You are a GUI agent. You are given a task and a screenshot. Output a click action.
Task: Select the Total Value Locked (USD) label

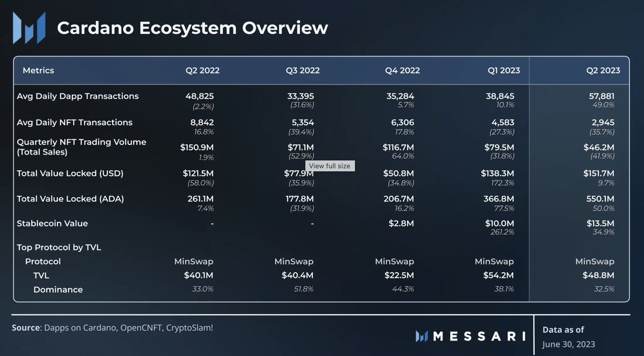tap(70, 173)
